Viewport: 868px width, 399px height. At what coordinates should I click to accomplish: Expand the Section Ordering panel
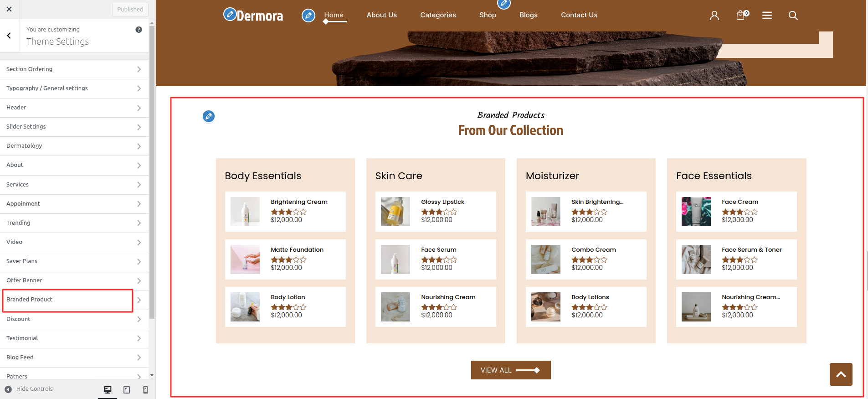(x=74, y=69)
